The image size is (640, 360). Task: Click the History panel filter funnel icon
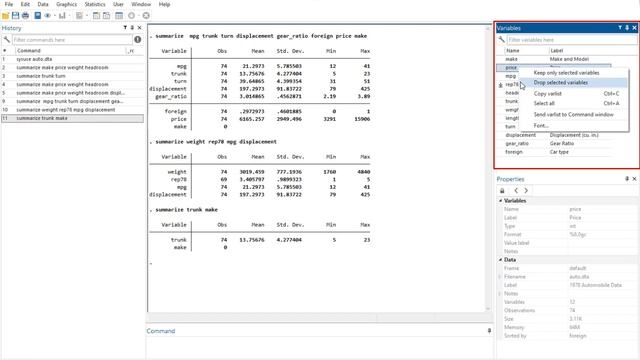[125, 28]
